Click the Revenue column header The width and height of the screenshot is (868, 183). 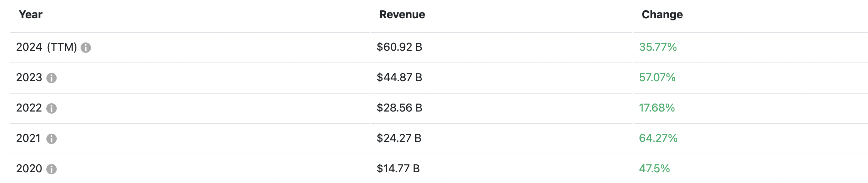[x=402, y=15]
